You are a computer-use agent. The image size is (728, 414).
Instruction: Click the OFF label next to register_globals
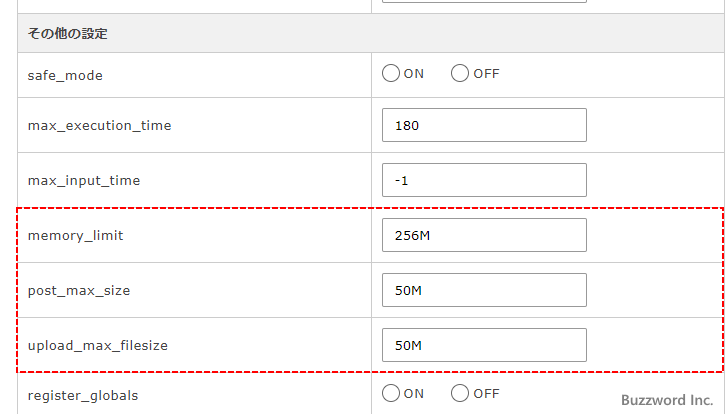(x=486, y=394)
